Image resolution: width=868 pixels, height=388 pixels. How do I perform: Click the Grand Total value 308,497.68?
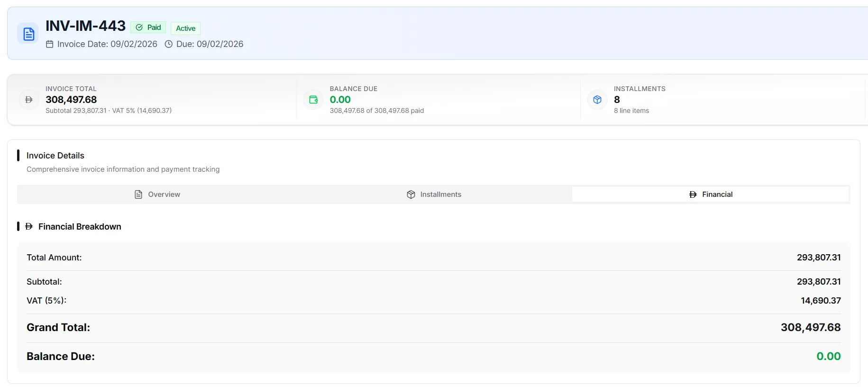pos(811,327)
